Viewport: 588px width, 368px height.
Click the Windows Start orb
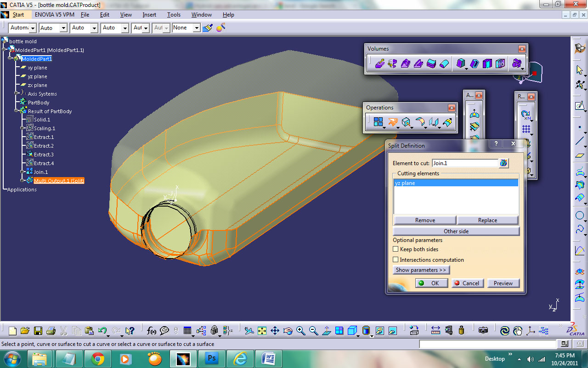(11, 358)
